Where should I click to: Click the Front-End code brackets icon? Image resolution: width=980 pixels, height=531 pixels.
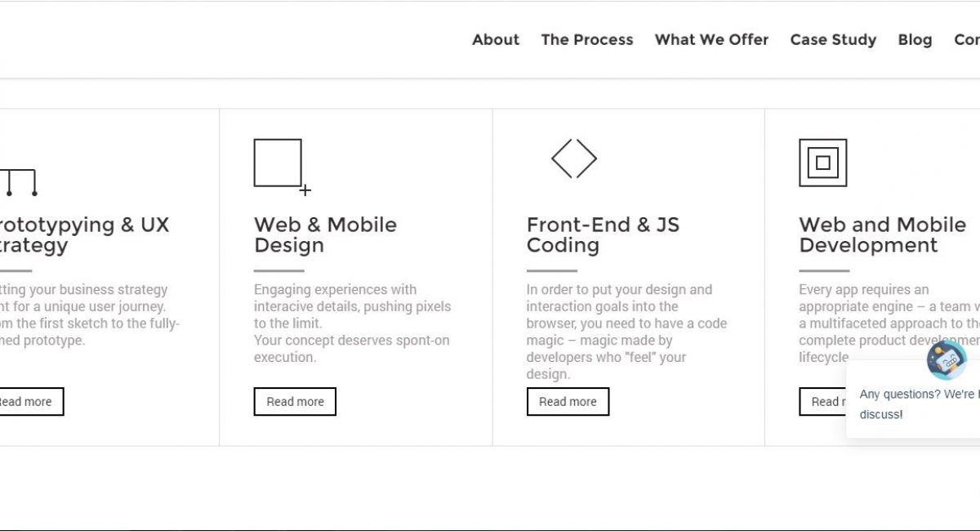(x=574, y=158)
